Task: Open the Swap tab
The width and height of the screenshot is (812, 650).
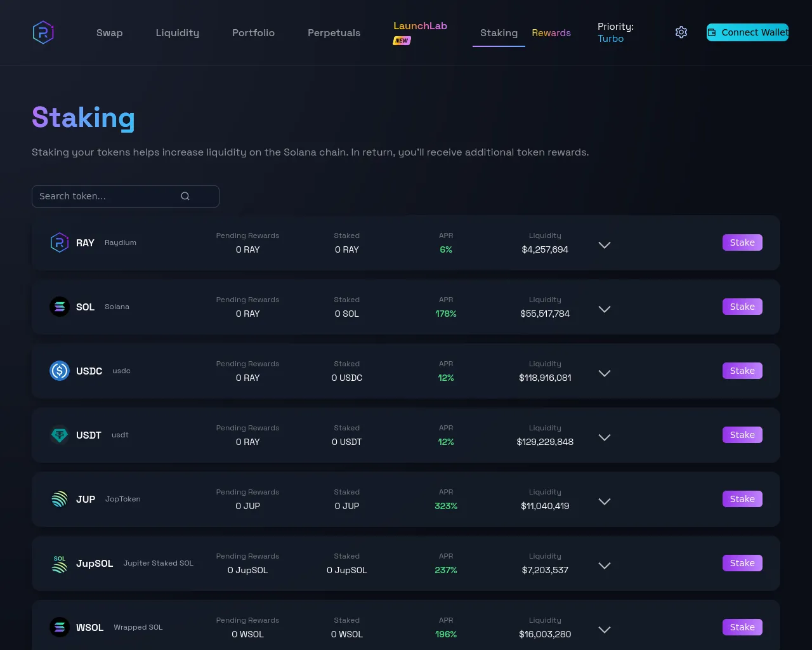Action: pos(109,33)
